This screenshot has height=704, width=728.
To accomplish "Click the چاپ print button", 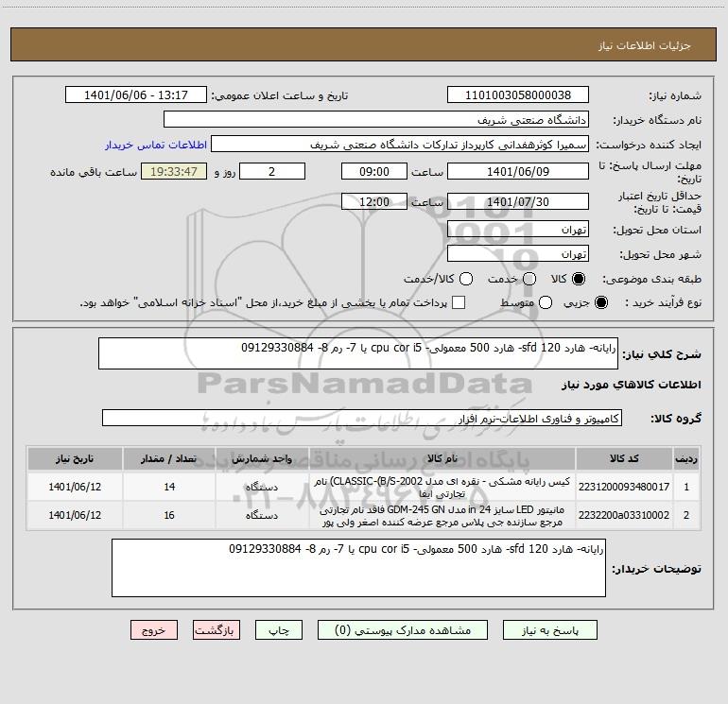I will coord(279,630).
